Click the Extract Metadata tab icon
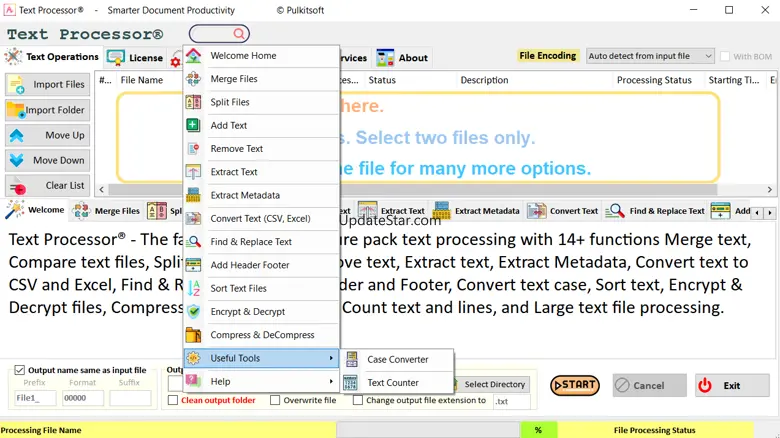The height and width of the screenshot is (438, 780). pyautogui.click(x=441, y=211)
